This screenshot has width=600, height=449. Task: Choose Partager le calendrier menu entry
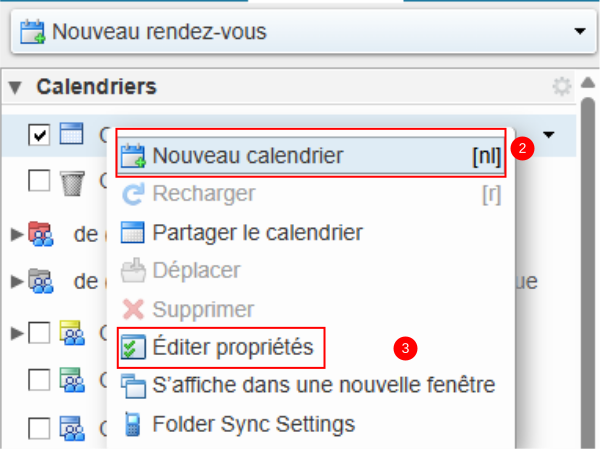tap(257, 233)
